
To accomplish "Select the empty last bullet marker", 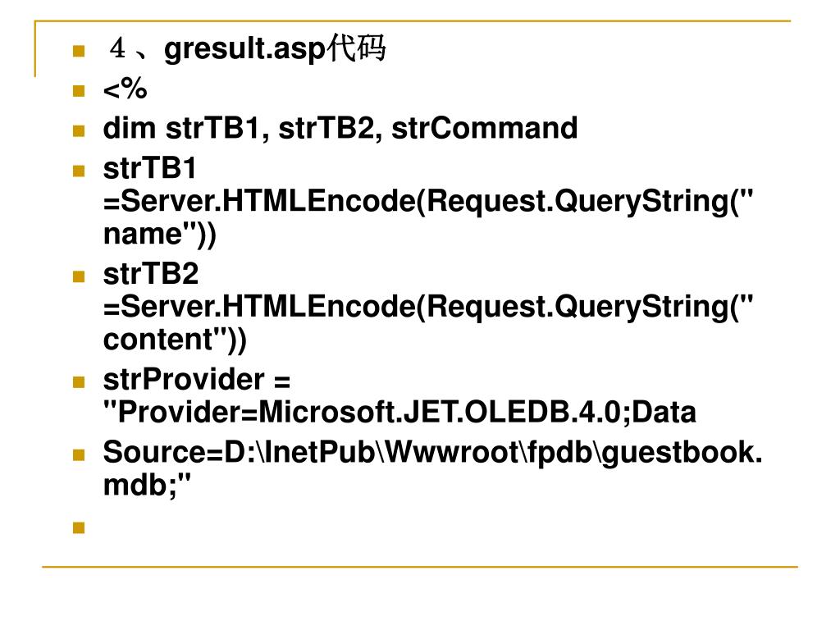I will coord(79,527).
